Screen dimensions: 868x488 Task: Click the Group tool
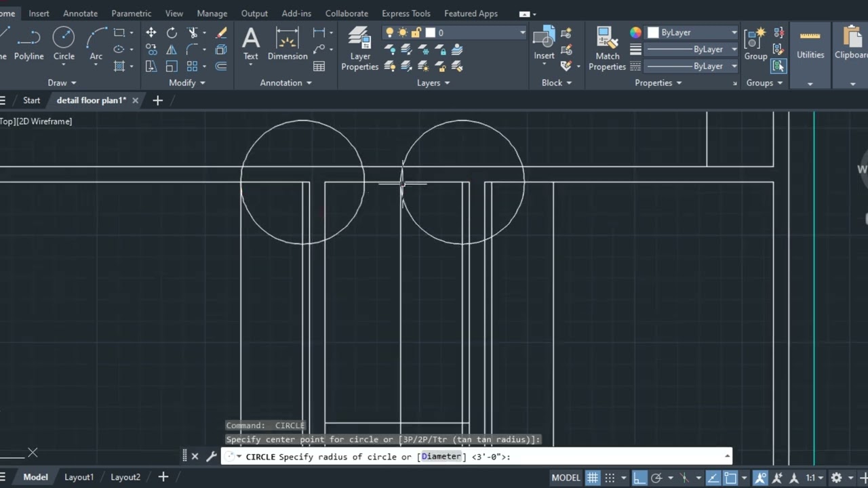pyautogui.click(x=755, y=43)
